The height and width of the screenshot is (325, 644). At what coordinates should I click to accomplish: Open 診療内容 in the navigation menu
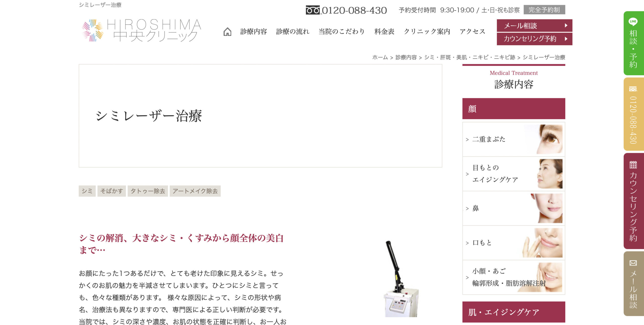(x=253, y=31)
